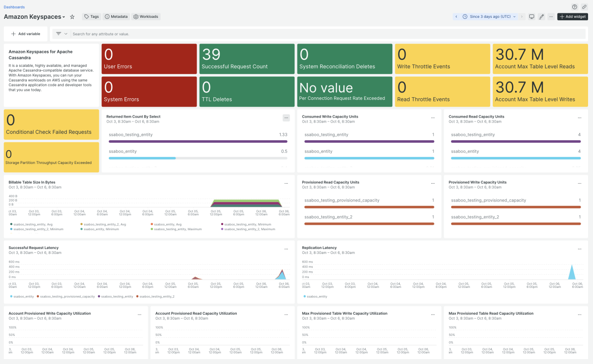The height and width of the screenshot is (364, 593).
Task: Click the Amazon Keyspaces for Apache Cassandra heading
Action: point(41,55)
